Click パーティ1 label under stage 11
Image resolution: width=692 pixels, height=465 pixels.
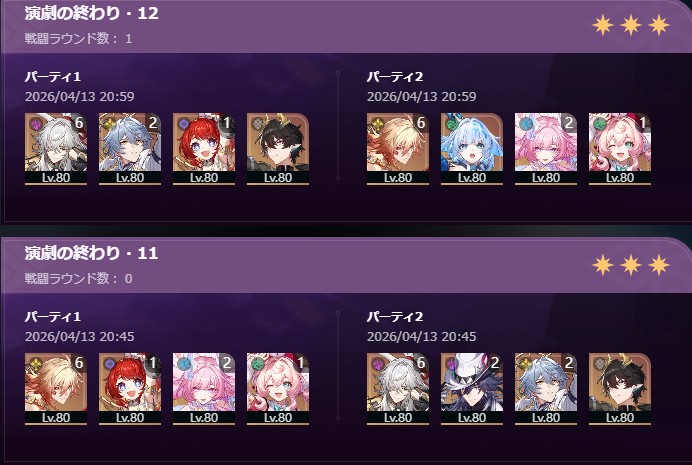(53, 317)
